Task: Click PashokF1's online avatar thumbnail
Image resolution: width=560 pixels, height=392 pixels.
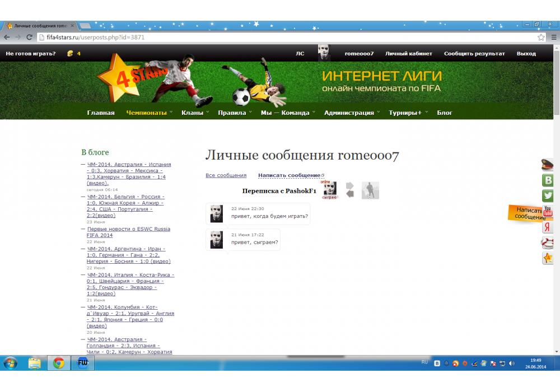Action: coord(330,189)
